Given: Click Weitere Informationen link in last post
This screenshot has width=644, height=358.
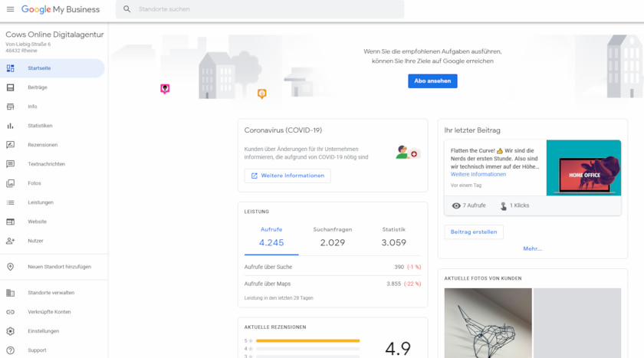Looking at the screenshot, I should tap(478, 175).
